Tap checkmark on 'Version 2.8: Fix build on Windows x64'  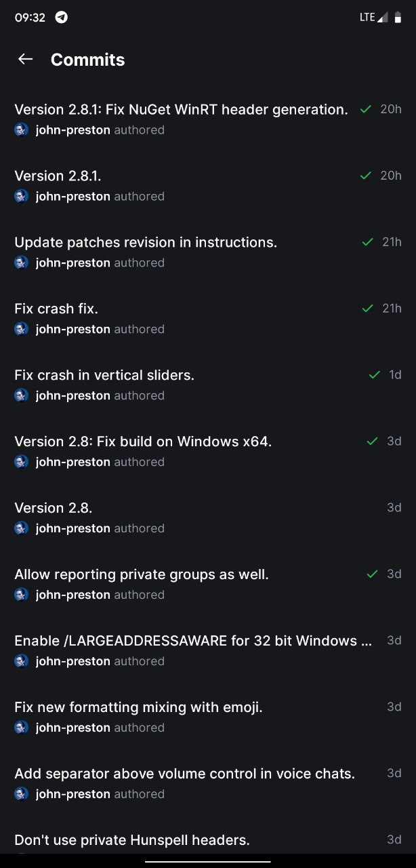pyautogui.click(x=372, y=441)
